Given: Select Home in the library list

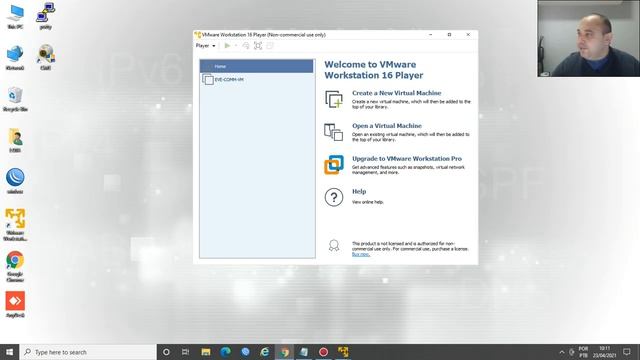Looking at the screenshot, I should tap(257, 66).
